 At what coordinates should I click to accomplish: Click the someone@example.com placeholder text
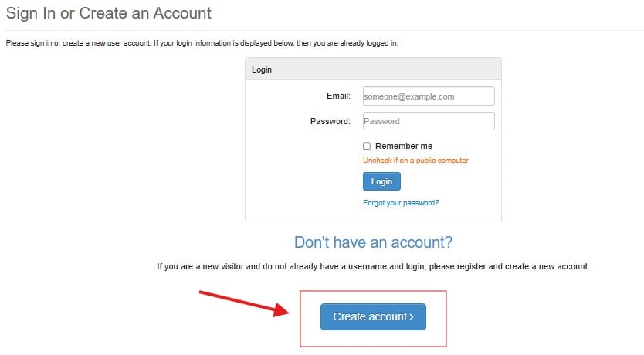click(x=408, y=96)
